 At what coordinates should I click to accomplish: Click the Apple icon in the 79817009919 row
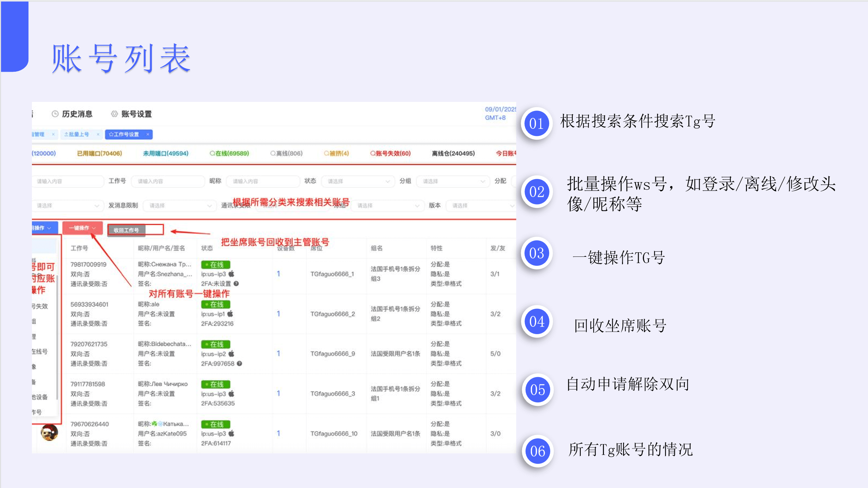(x=231, y=274)
